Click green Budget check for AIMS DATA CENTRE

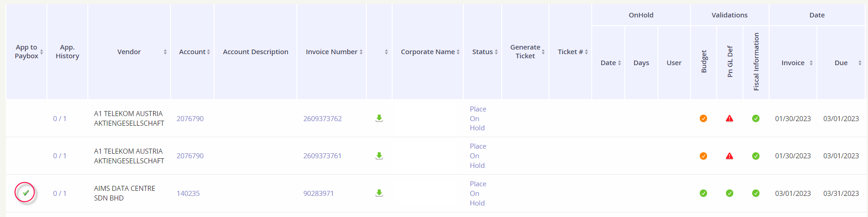pos(703,193)
